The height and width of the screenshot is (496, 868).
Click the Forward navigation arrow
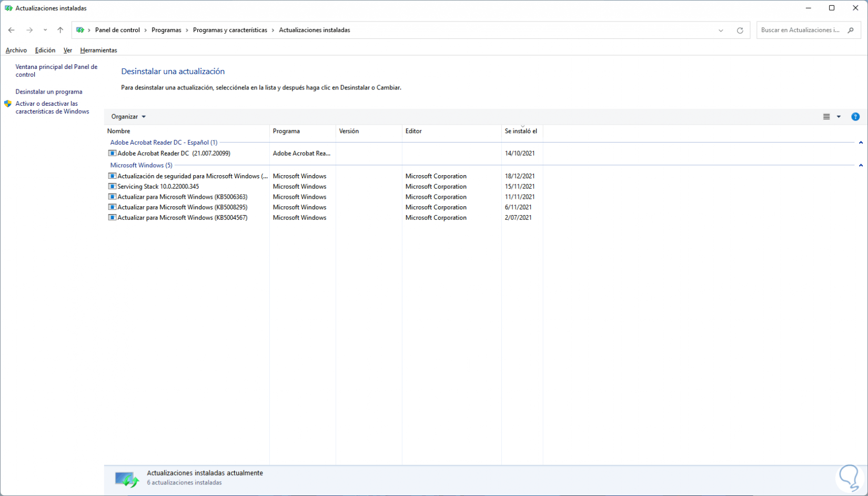coord(29,30)
